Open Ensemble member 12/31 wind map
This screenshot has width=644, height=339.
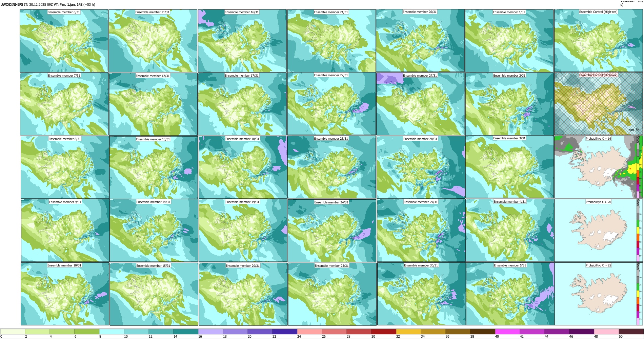(153, 104)
